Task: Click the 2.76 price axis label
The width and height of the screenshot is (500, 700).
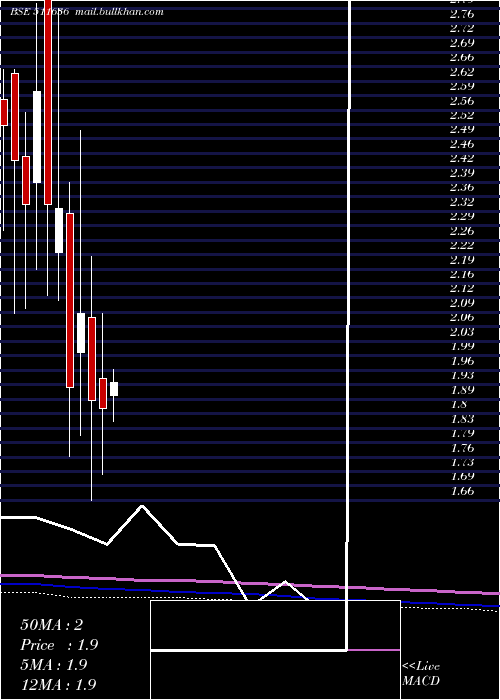Action: (462, 14)
